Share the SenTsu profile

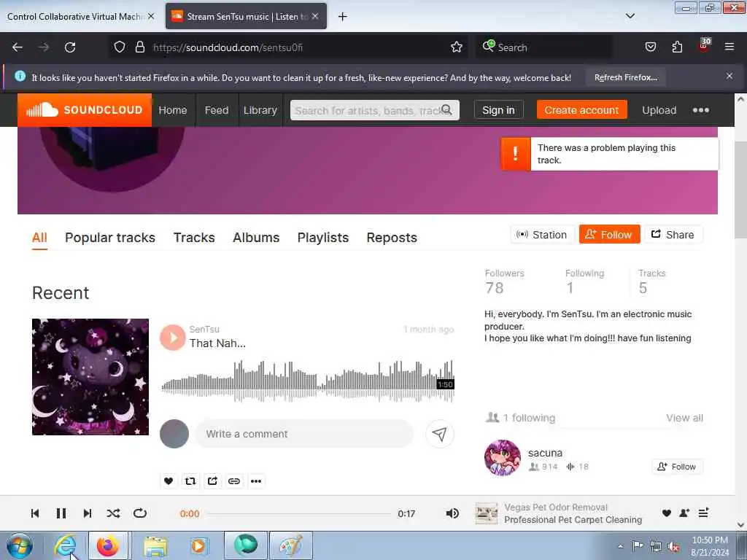(673, 234)
